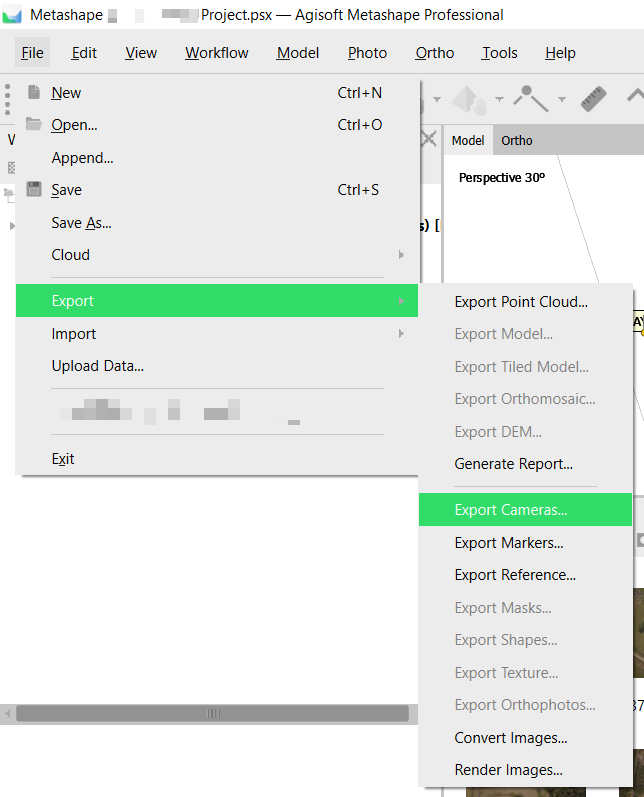Open the Help menu
644x797 pixels.
[x=560, y=52]
